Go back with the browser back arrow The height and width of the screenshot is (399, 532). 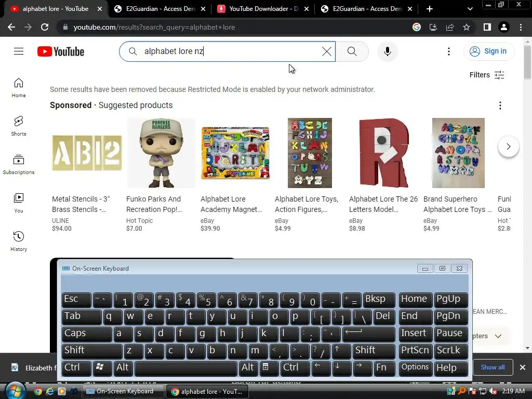(11, 27)
